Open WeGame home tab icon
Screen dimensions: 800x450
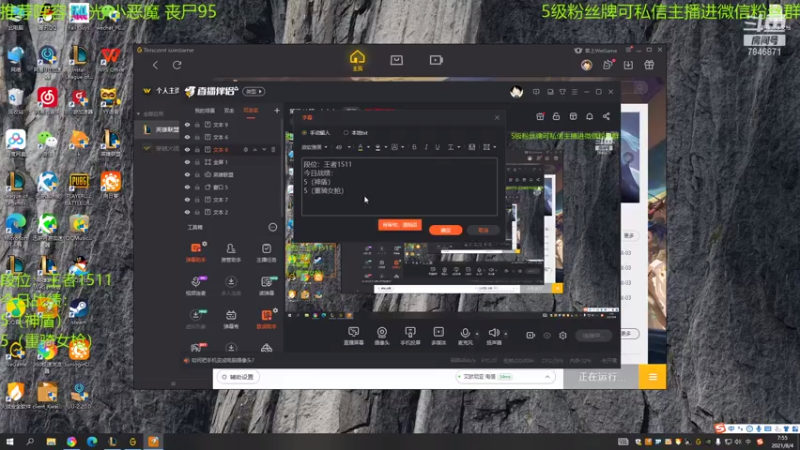pyautogui.click(x=357, y=60)
